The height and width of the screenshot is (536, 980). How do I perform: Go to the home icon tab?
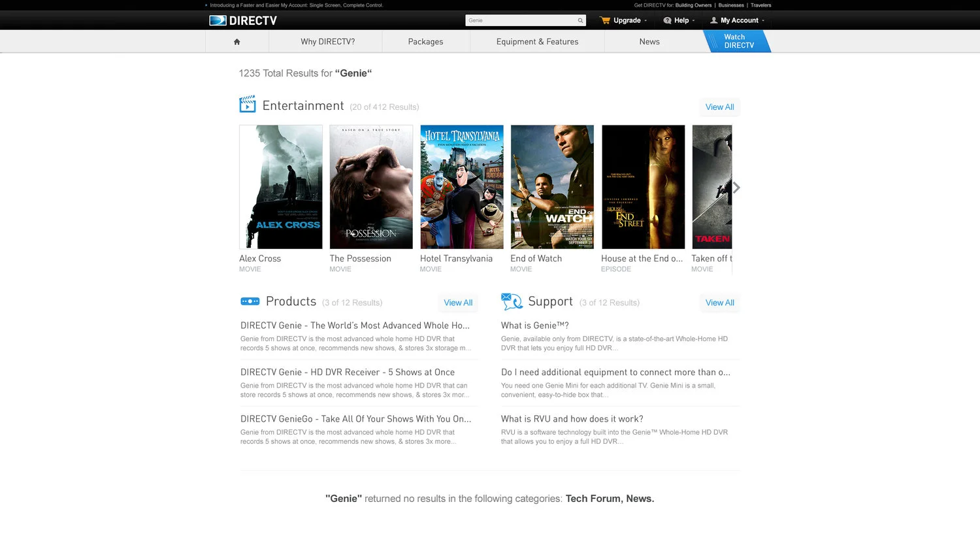click(x=237, y=42)
